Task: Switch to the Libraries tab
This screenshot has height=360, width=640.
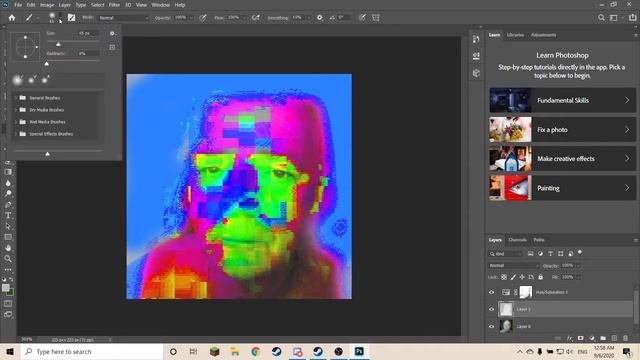Action: tap(515, 35)
